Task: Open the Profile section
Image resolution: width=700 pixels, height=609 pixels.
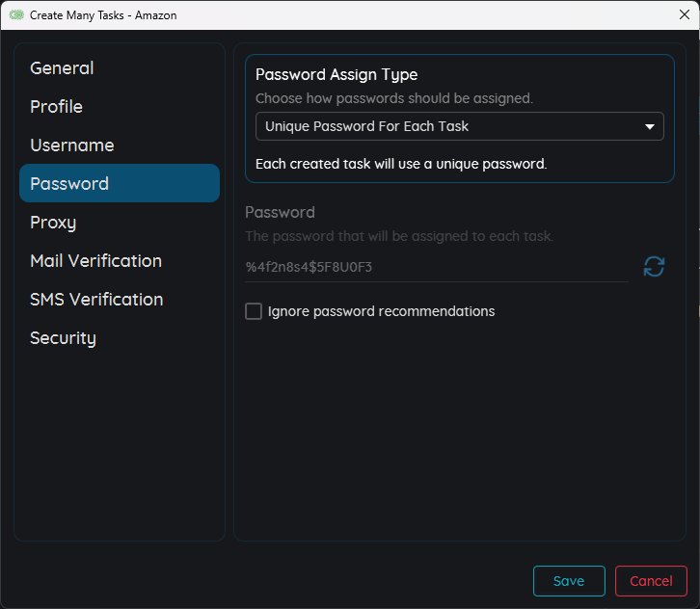Action: point(56,107)
